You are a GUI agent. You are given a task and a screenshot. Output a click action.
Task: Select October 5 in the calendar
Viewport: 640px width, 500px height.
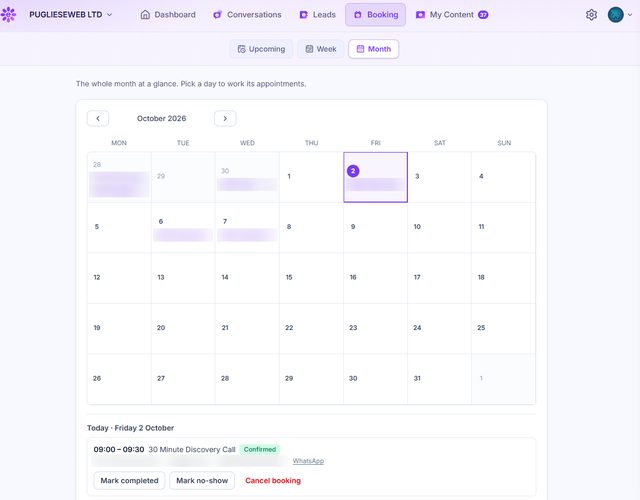point(119,228)
